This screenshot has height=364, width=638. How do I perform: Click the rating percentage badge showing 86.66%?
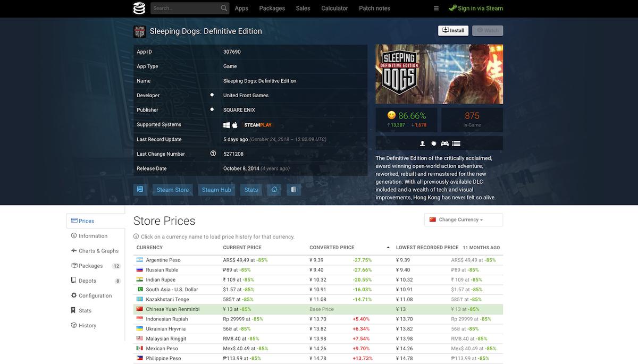[x=406, y=115]
